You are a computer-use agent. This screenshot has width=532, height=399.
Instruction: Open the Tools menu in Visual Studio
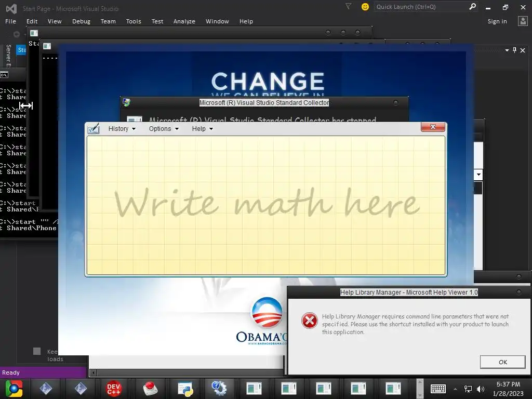point(134,21)
